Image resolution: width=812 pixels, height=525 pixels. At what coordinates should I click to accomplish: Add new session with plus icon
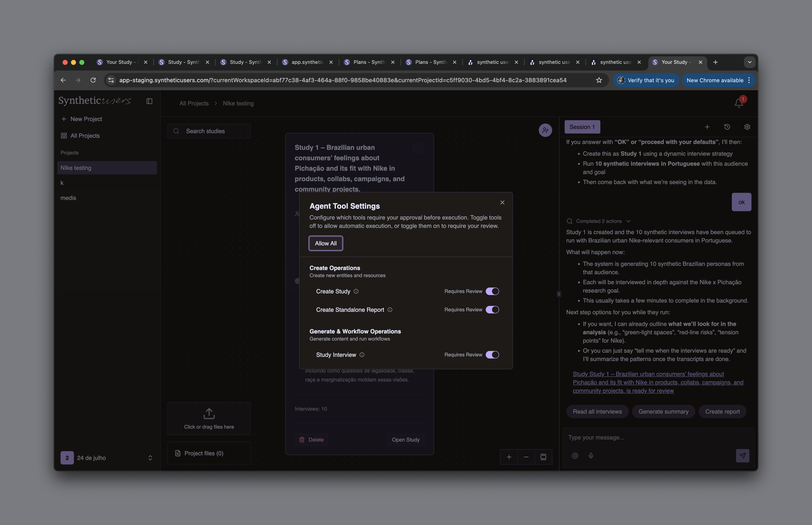[707, 127]
